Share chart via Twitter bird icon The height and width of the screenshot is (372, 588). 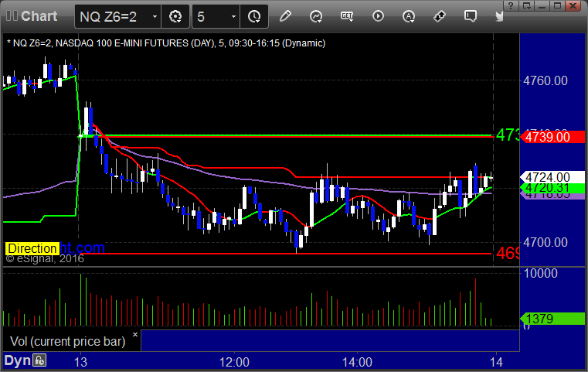(499, 16)
